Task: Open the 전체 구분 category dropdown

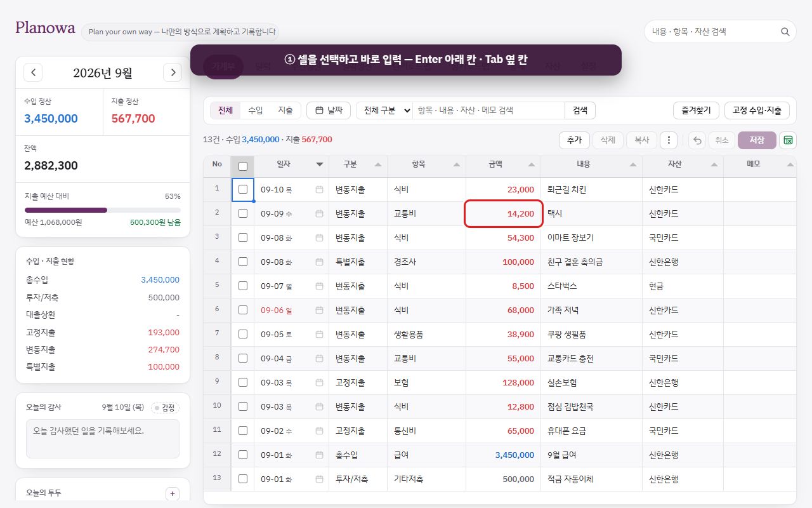Action: [x=384, y=110]
